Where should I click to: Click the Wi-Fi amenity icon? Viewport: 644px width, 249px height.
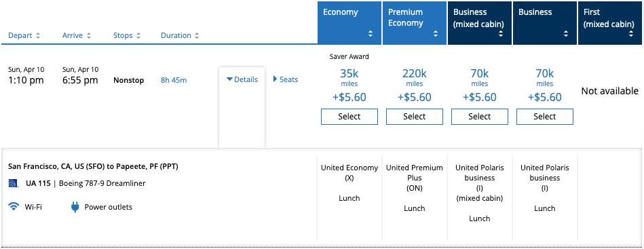point(14,207)
